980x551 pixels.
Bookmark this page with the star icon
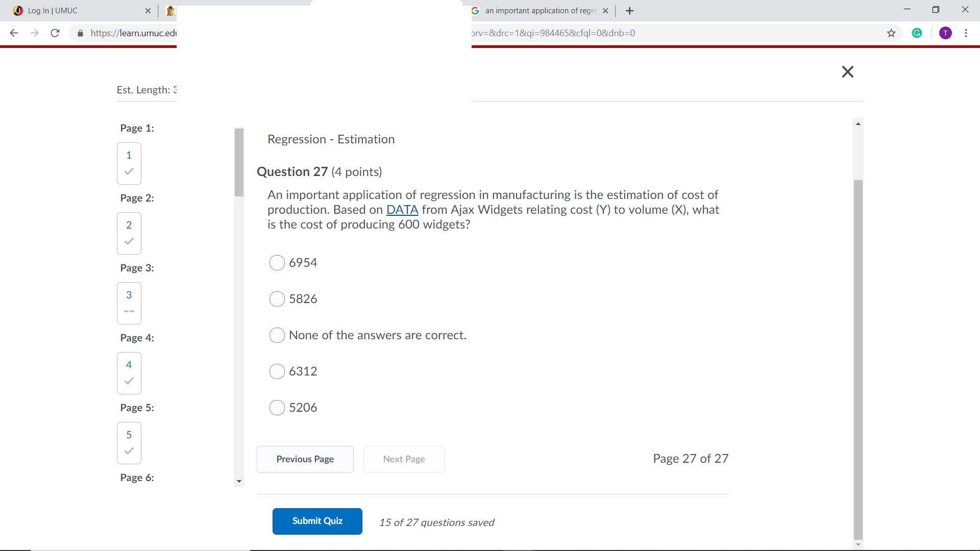(x=891, y=33)
